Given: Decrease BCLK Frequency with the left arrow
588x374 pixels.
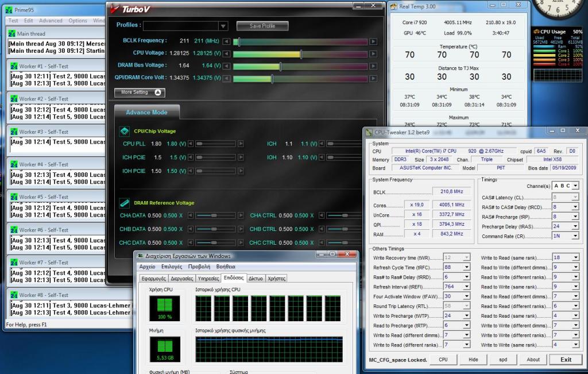Looking at the screenshot, I should click(226, 41).
